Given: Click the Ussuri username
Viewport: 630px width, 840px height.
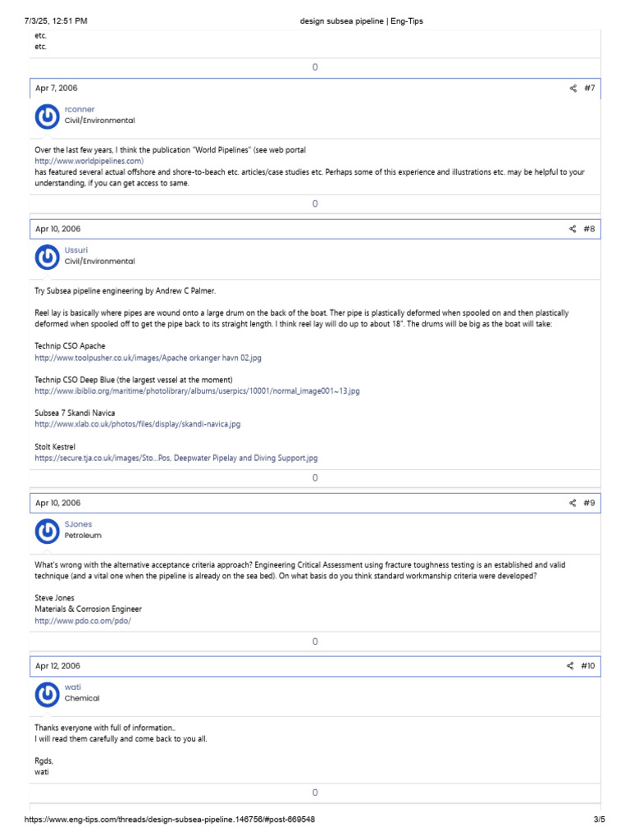Looking at the screenshot, I should (76, 250).
